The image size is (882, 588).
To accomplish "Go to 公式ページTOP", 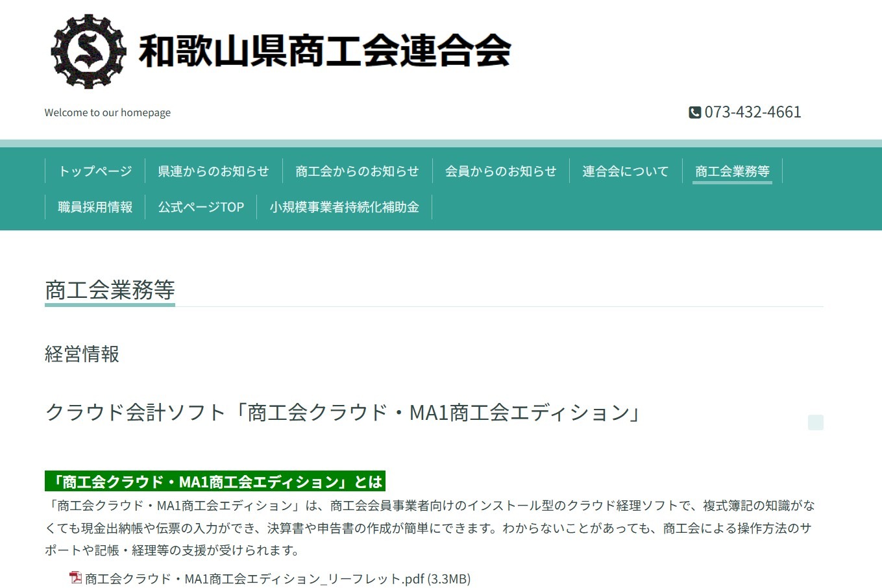I will click(x=201, y=207).
